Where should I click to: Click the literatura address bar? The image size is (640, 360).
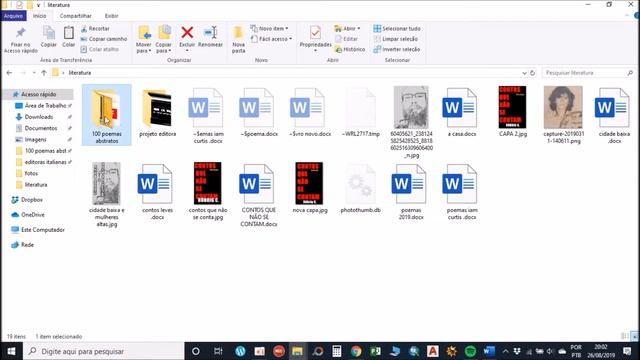click(x=286, y=73)
